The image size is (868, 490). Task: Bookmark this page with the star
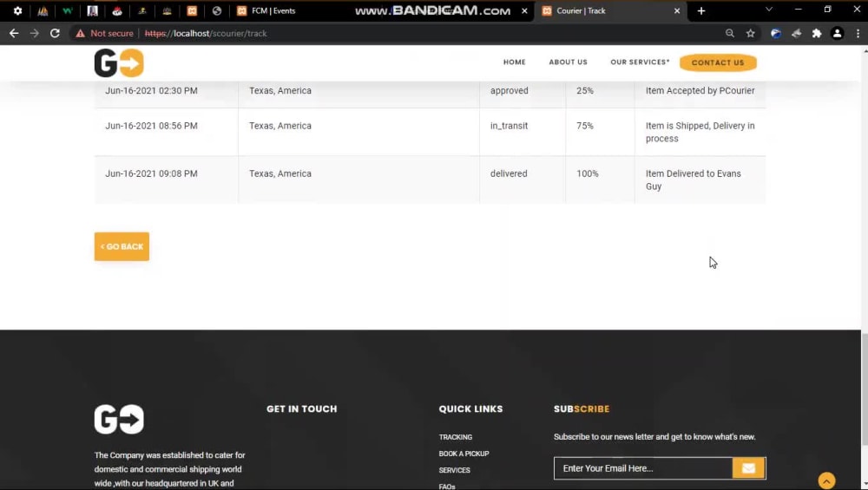pyautogui.click(x=750, y=33)
